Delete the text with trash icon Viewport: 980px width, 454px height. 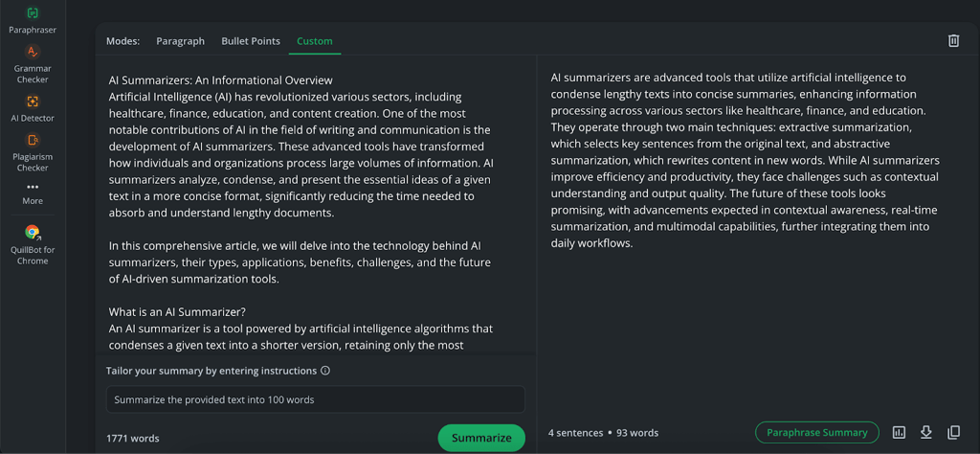point(953,41)
